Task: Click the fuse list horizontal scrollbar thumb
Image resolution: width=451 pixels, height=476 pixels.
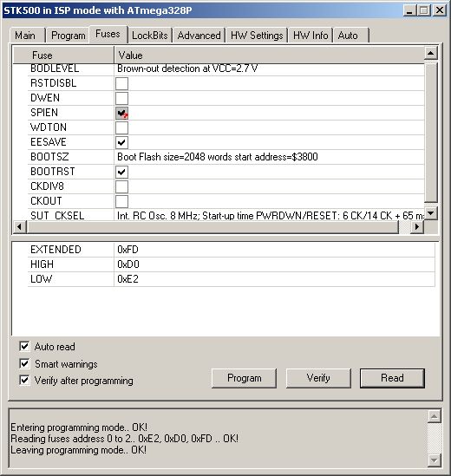Action: coord(212,227)
